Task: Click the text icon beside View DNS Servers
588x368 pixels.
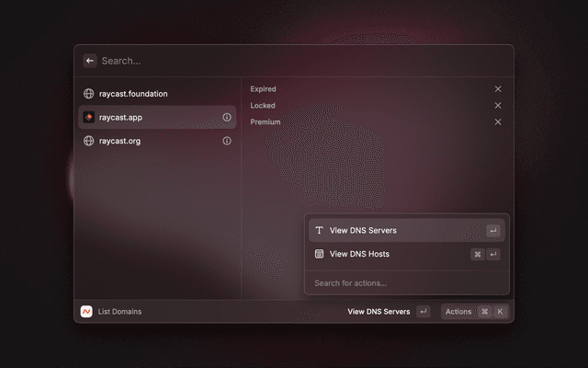Action: [x=319, y=231]
